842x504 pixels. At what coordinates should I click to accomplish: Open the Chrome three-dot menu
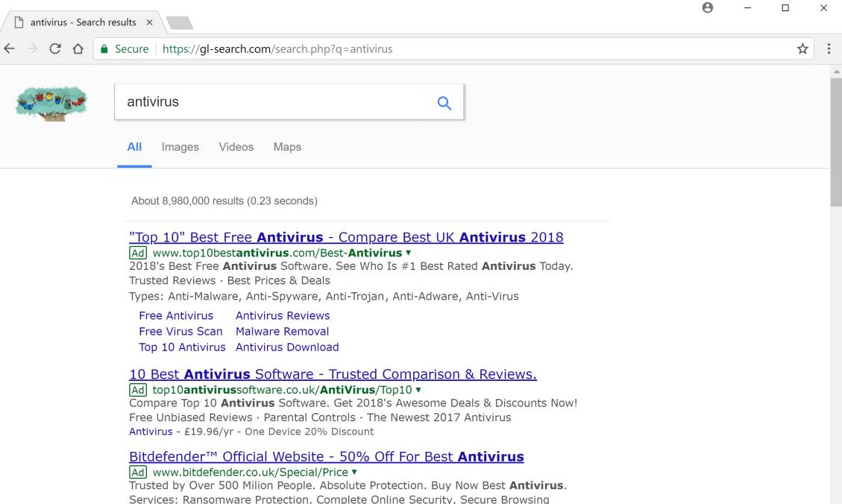829,49
